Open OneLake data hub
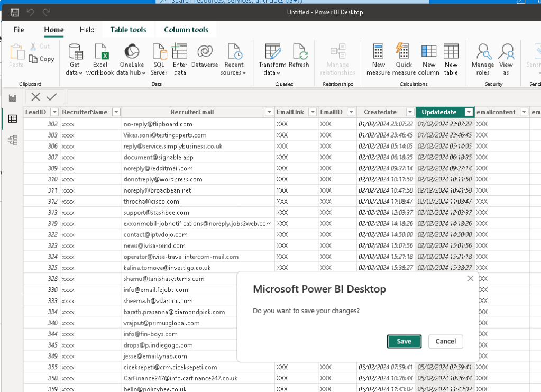Screen dimensions: 541x392 pos(132,59)
